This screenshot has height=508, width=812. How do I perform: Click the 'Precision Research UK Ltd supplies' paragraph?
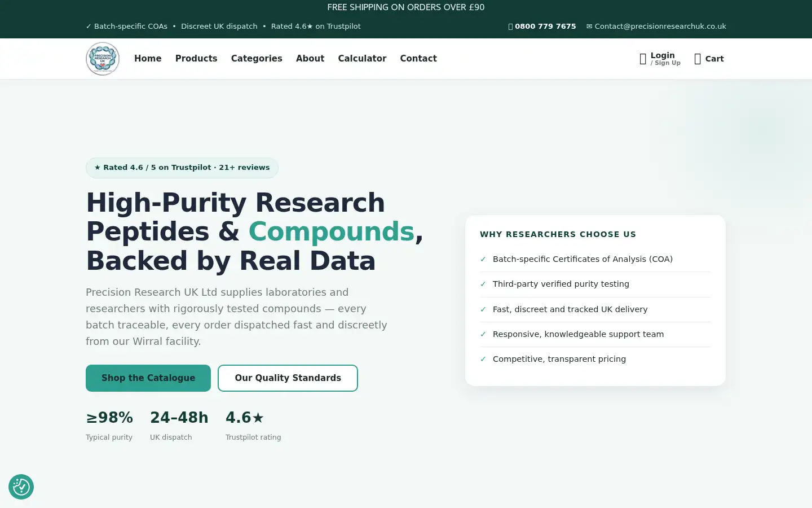pyautogui.click(x=236, y=317)
